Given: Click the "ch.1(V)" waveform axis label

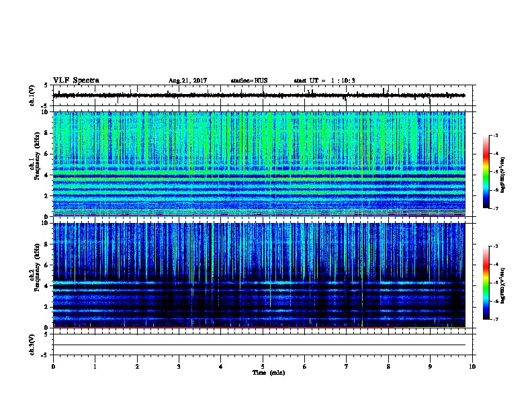Looking at the screenshot, I should coord(32,95).
